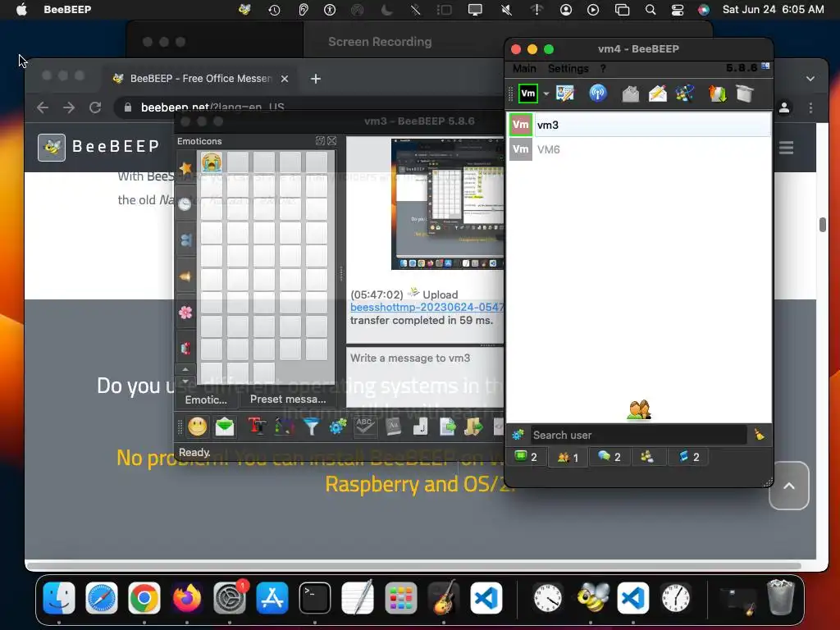The width and height of the screenshot is (840, 630).
Task: Open a new browser tab with plus
Action: point(316,79)
